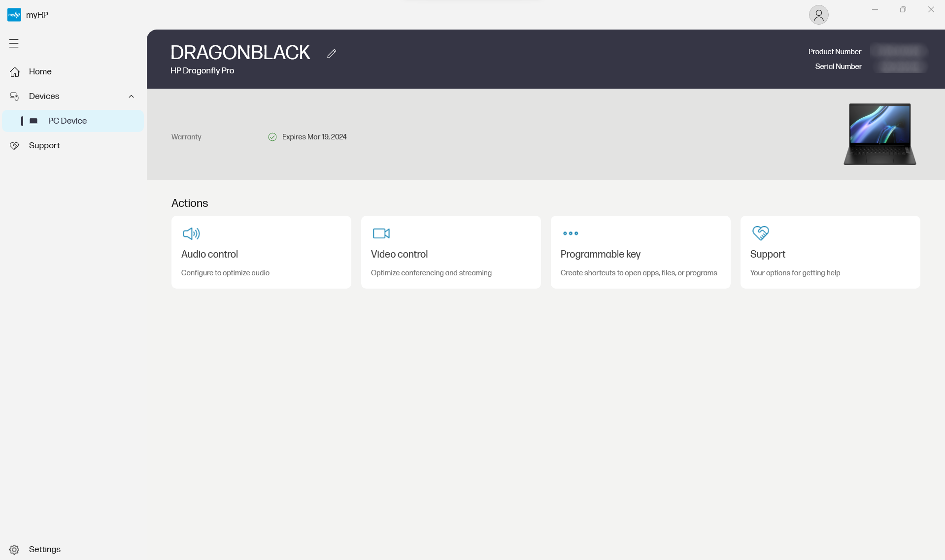Click the Devices sidebar icon
The image size is (945, 560).
click(x=15, y=97)
